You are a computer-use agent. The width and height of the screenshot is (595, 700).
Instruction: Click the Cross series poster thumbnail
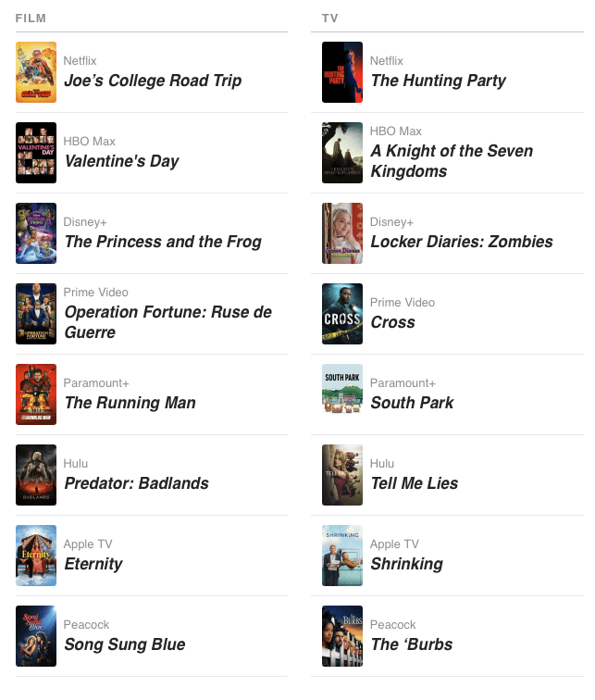[x=342, y=314]
